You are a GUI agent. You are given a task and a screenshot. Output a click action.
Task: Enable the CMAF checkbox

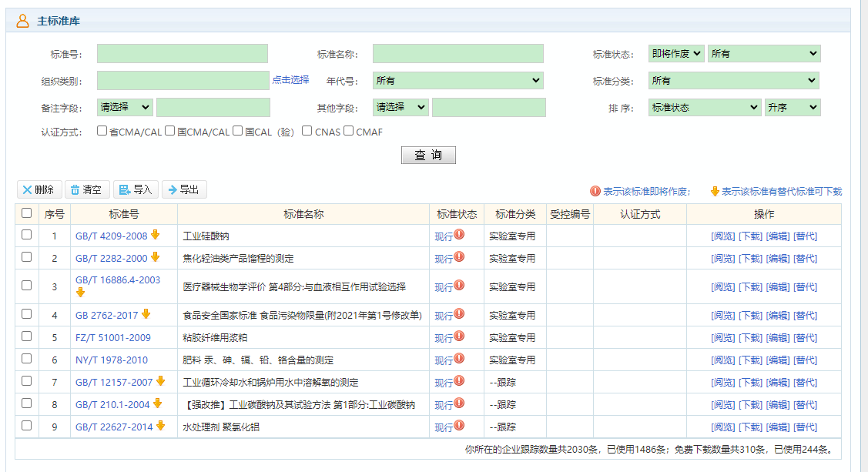pyautogui.click(x=348, y=131)
